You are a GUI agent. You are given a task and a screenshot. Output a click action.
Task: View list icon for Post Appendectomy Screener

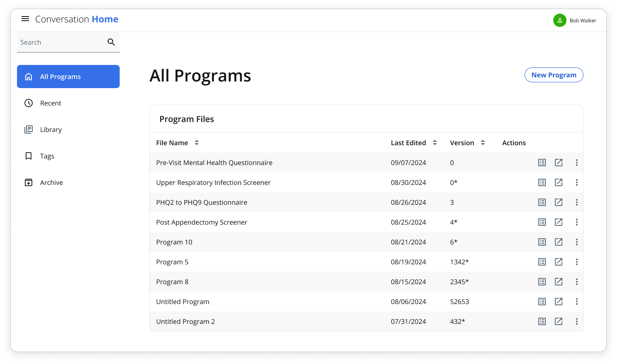click(x=542, y=222)
